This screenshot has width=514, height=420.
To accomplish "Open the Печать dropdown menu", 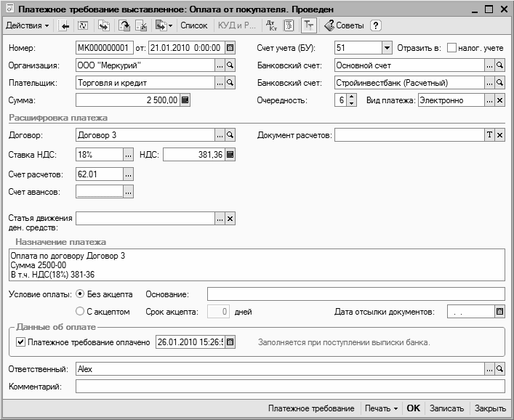I will click(381, 408).
